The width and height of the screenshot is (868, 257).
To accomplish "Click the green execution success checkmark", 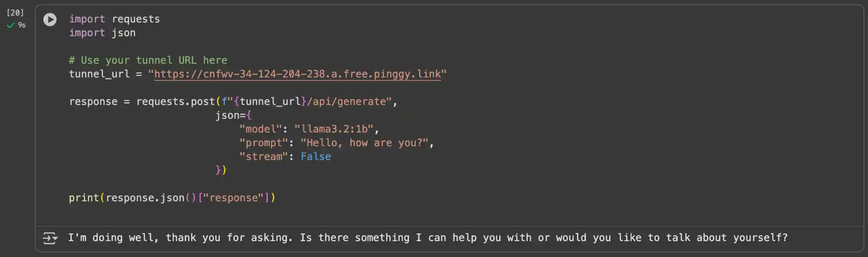I will tap(11, 25).
